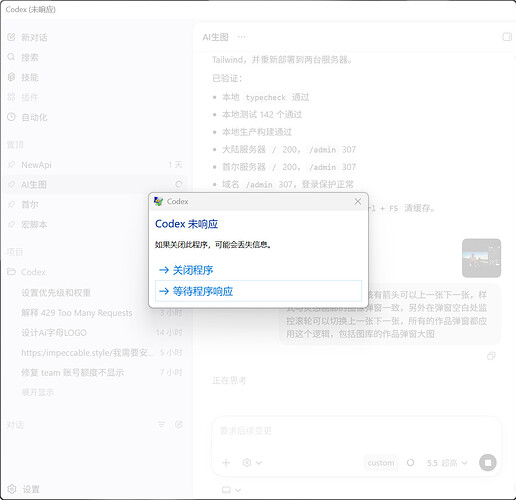Image resolution: width=516 pixels, height=500 pixels.
Task: Click the pin icon beside NewApi
Action: (x=11, y=165)
